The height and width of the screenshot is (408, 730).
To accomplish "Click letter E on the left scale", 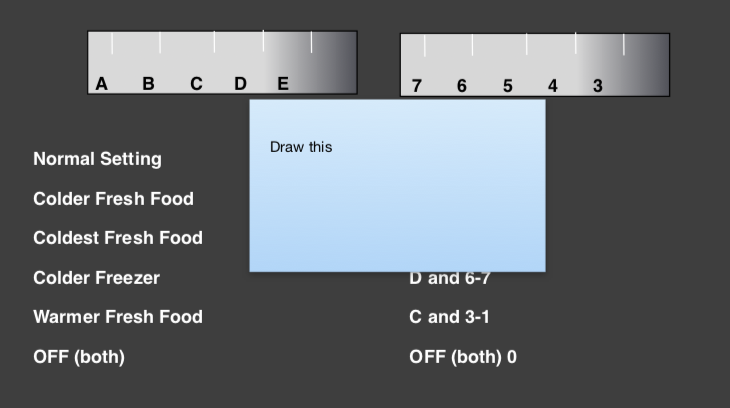I will [x=283, y=84].
